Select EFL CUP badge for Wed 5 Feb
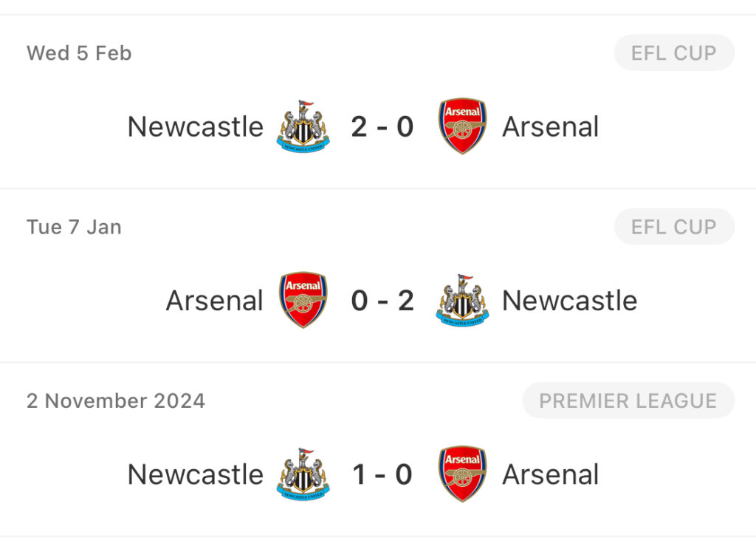The image size is (756, 549). 674,52
